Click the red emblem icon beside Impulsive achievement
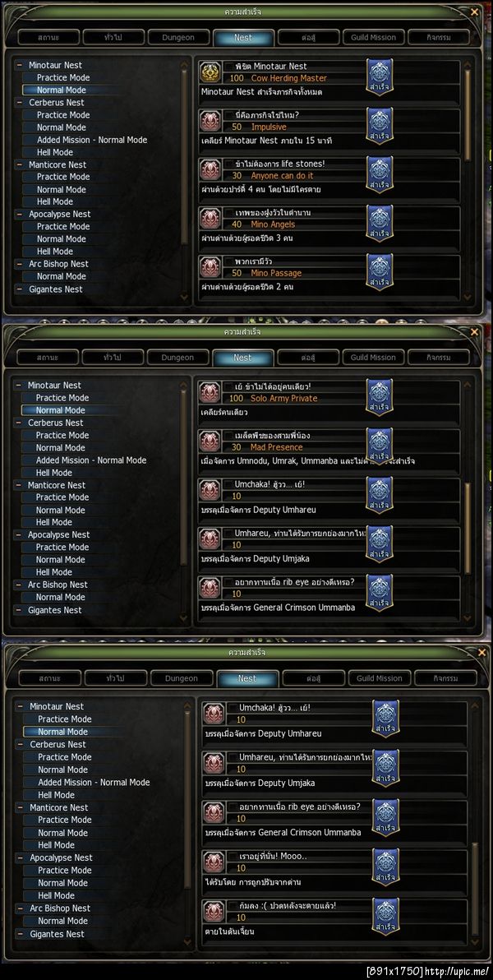493x980 pixels. point(210,121)
